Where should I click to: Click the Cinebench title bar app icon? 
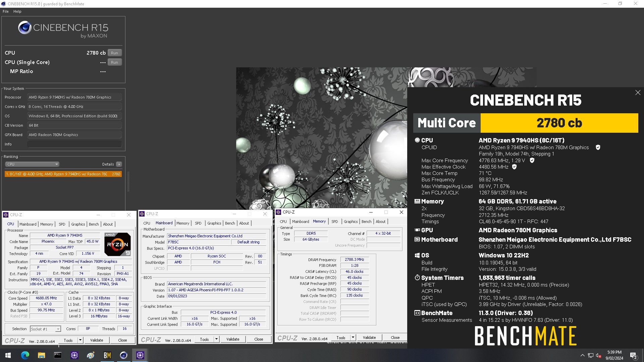tap(3, 4)
